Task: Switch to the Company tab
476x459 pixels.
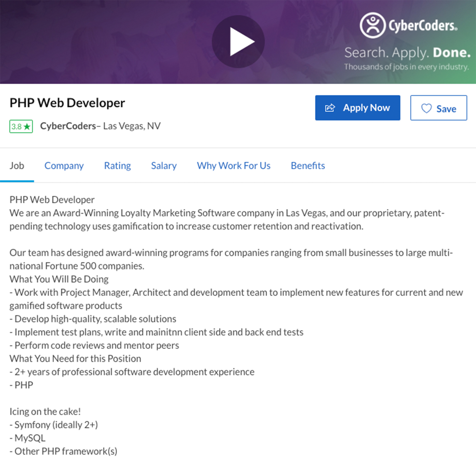Action: pos(64,166)
